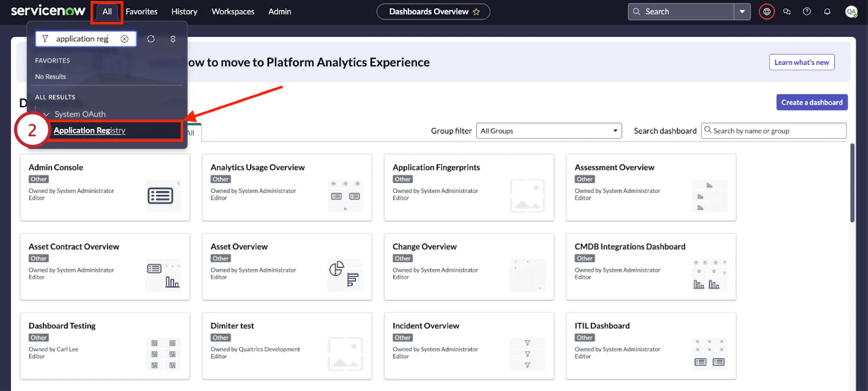The width and height of the screenshot is (868, 391).
Task: Expand the global search dropdown arrow
Action: pyautogui.click(x=742, y=11)
